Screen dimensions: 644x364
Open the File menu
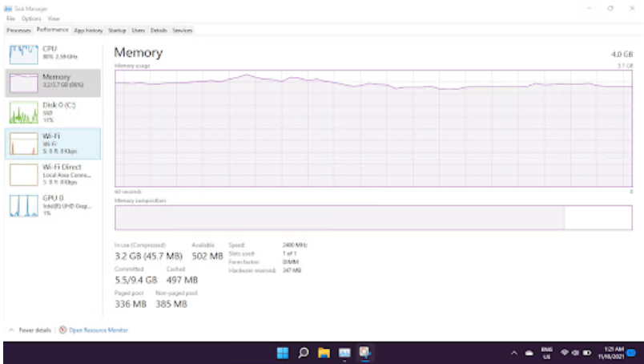point(13,18)
